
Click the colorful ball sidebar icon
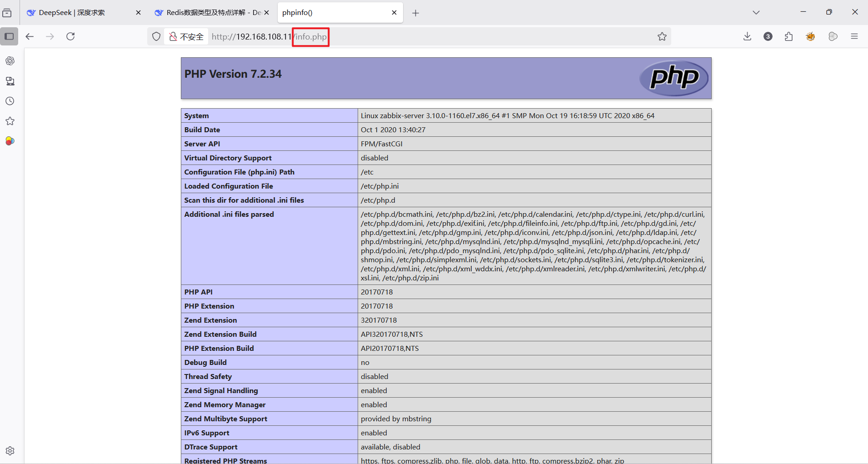click(10, 141)
